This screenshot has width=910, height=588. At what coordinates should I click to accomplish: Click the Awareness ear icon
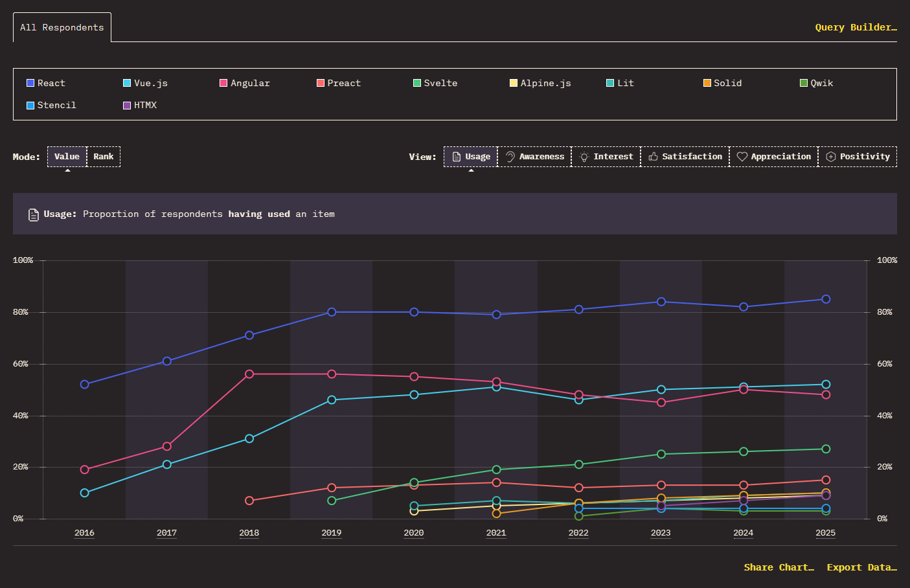pos(510,157)
